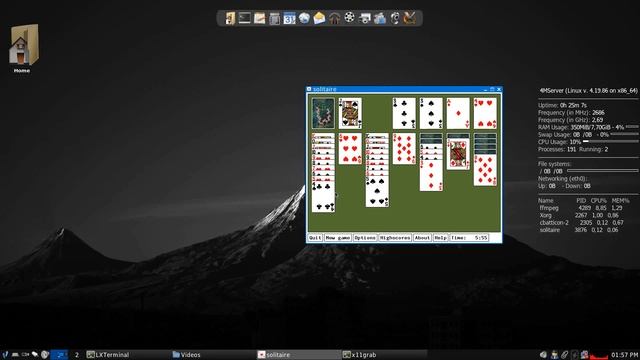The height and width of the screenshot is (360, 640).
Task: Select the highlighted workspace 1 pager button
Action: tap(60, 355)
